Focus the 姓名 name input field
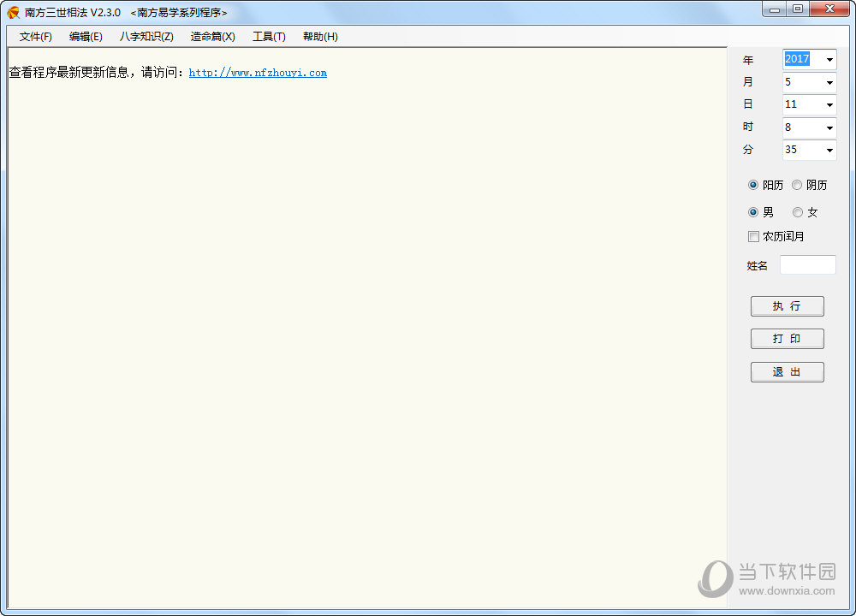 [x=807, y=264]
